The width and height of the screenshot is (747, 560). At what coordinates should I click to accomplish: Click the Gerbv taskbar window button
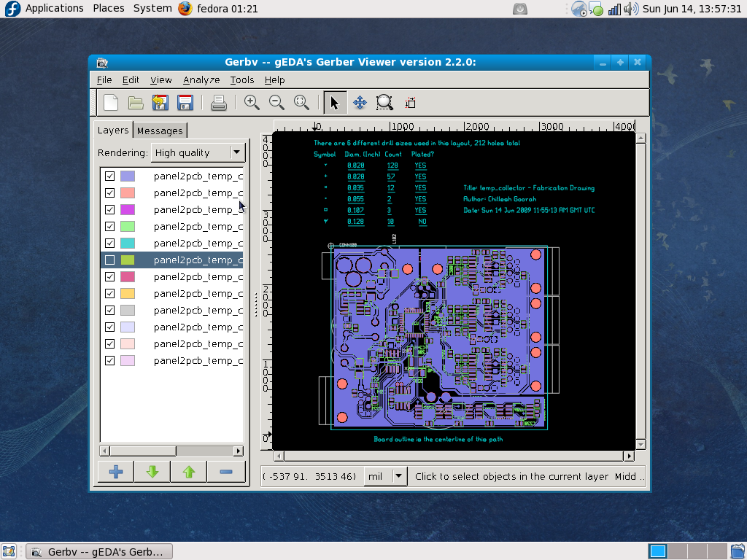tap(99, 551)
